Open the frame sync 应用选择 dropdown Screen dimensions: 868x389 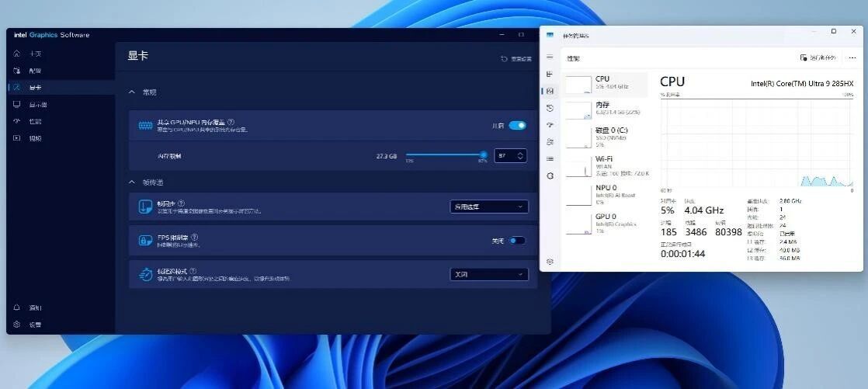pos(489,207)
